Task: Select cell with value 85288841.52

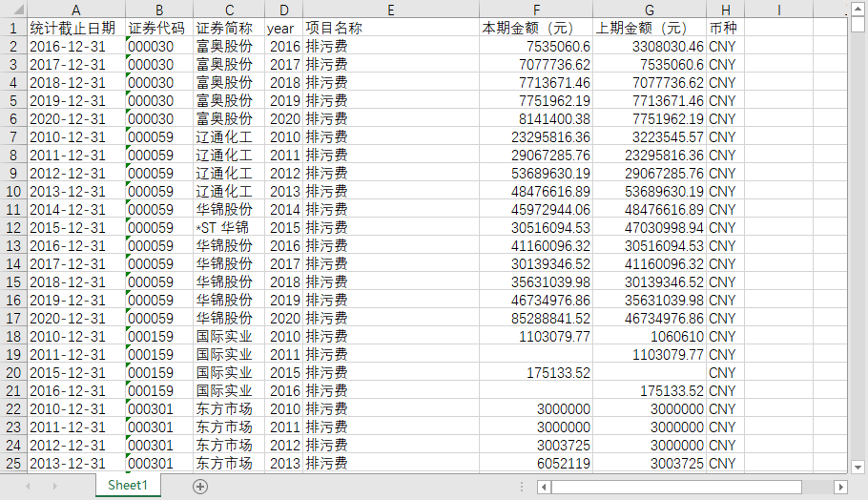Action: [535, 319]
